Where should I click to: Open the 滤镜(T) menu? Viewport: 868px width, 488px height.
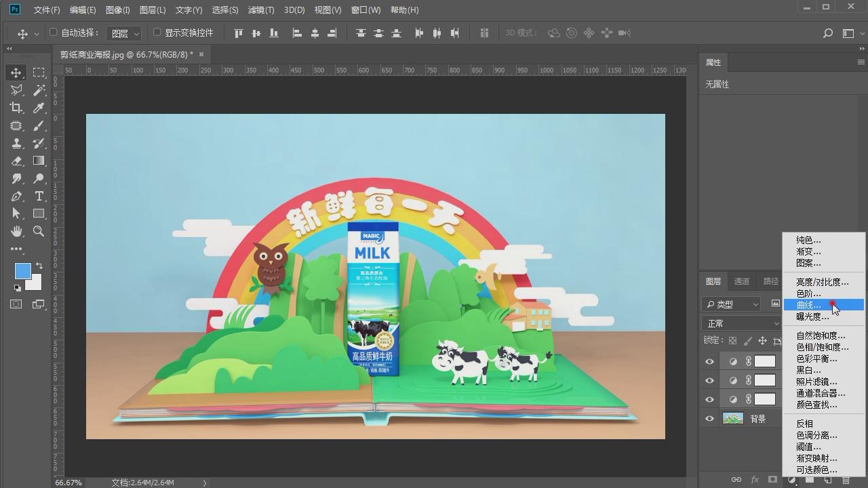[x=261, y=10]
